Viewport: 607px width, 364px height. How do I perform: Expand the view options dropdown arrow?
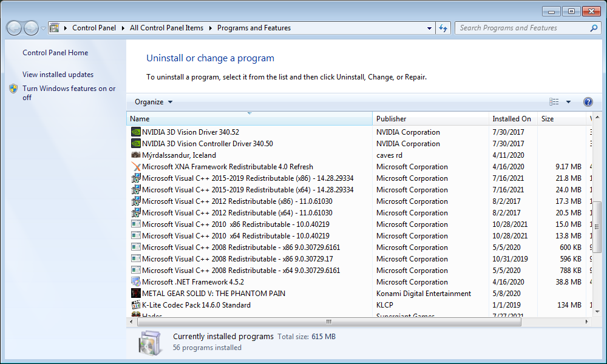pyautogui.click(x=568, y=102)
